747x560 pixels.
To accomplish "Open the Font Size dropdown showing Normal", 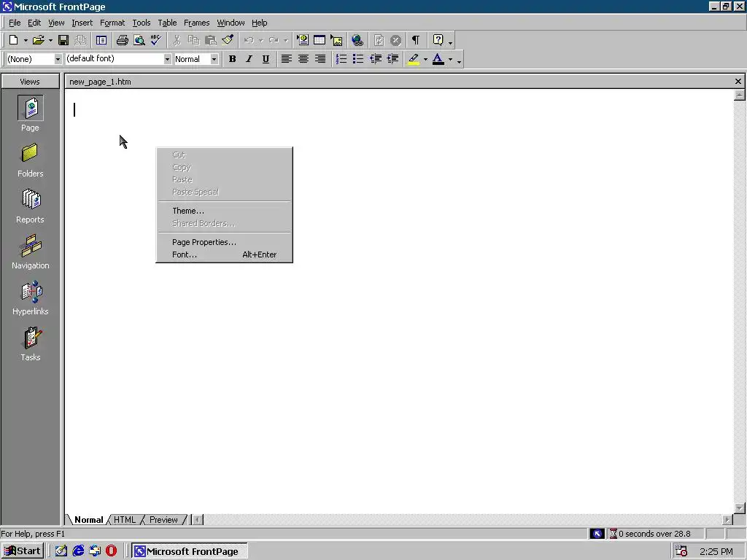I will point(214,59).
